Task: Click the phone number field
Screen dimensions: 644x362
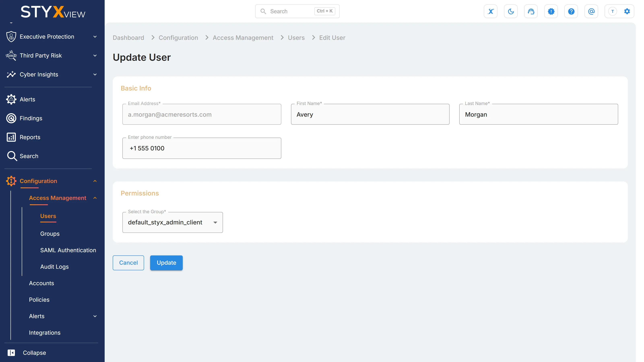Action: coord(202,148)
